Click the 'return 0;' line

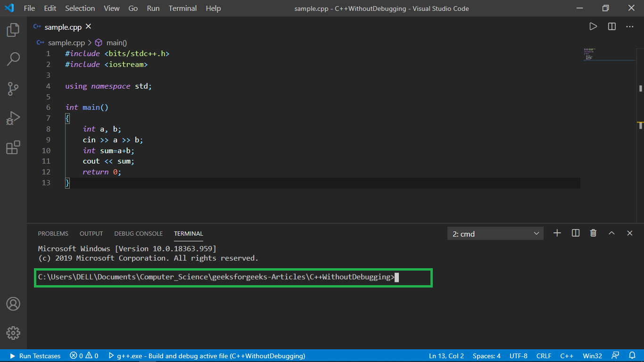point(102,172)
